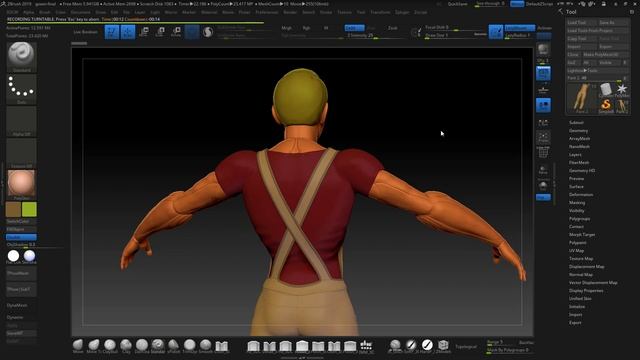Toggle Zcut sculpt mode

click(393, 28)
